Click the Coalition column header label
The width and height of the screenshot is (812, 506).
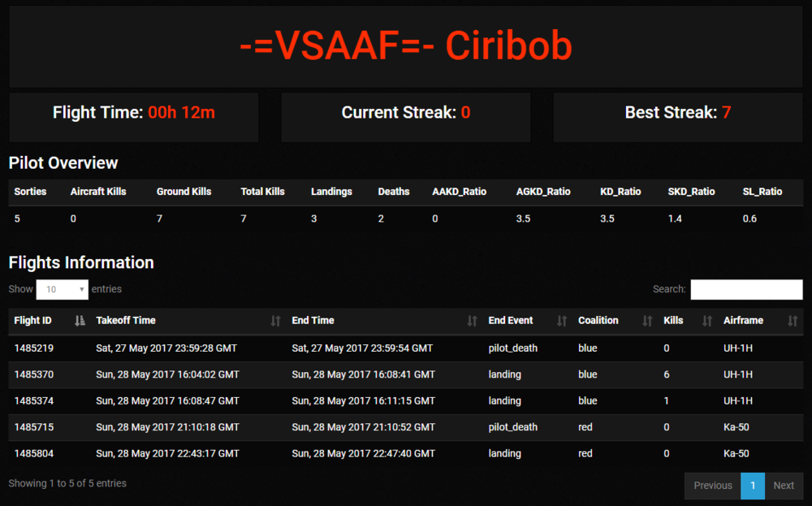pos(598,321)
